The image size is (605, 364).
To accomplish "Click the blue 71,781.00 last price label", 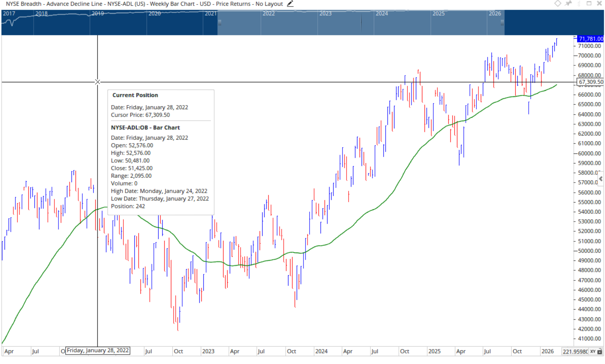I will 590,39.
